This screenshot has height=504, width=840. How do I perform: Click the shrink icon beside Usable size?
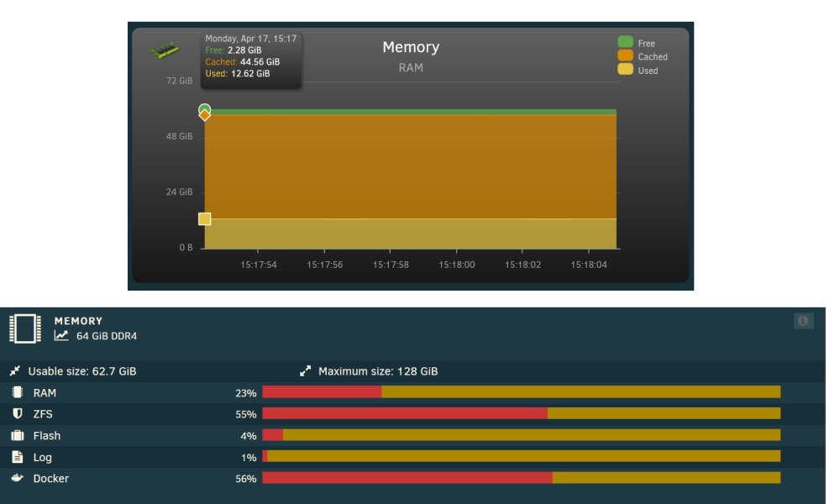pyautogui.click(x=15, y=370)
